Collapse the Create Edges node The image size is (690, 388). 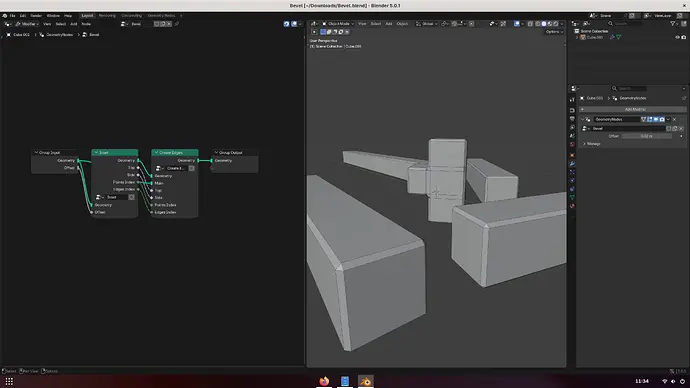pos(156,152)
